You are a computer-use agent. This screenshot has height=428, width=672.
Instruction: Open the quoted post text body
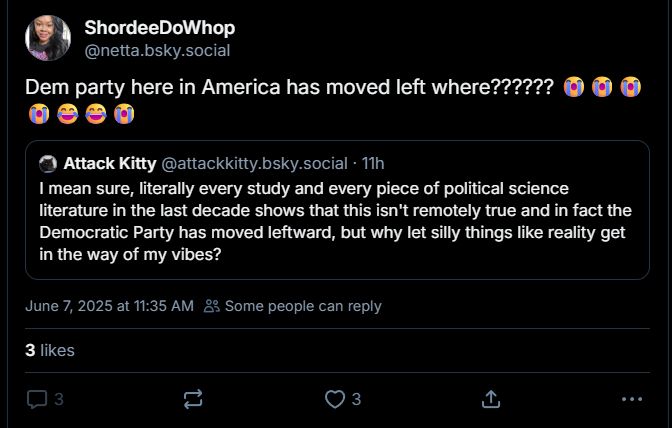(x=335, y=221)
